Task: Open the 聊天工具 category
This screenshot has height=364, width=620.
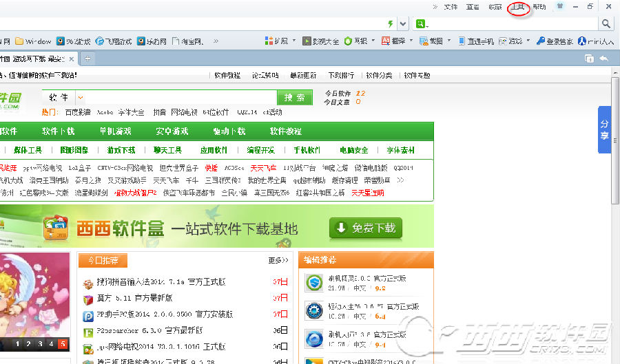Action: tap(167, 150)
